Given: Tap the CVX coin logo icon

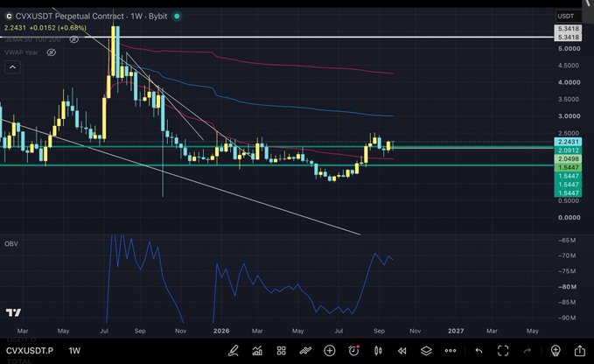Looking at the screenshot, I should tap(9, 17).
